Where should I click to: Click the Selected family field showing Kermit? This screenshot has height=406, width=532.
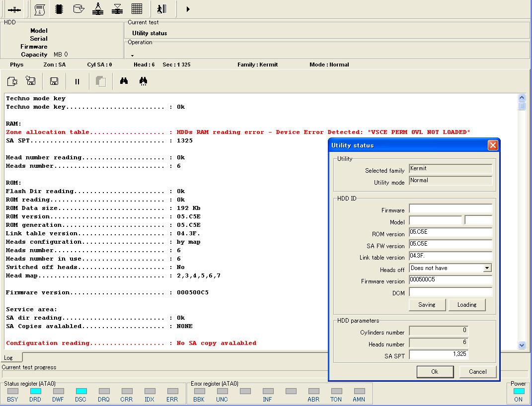pos(451,169)
